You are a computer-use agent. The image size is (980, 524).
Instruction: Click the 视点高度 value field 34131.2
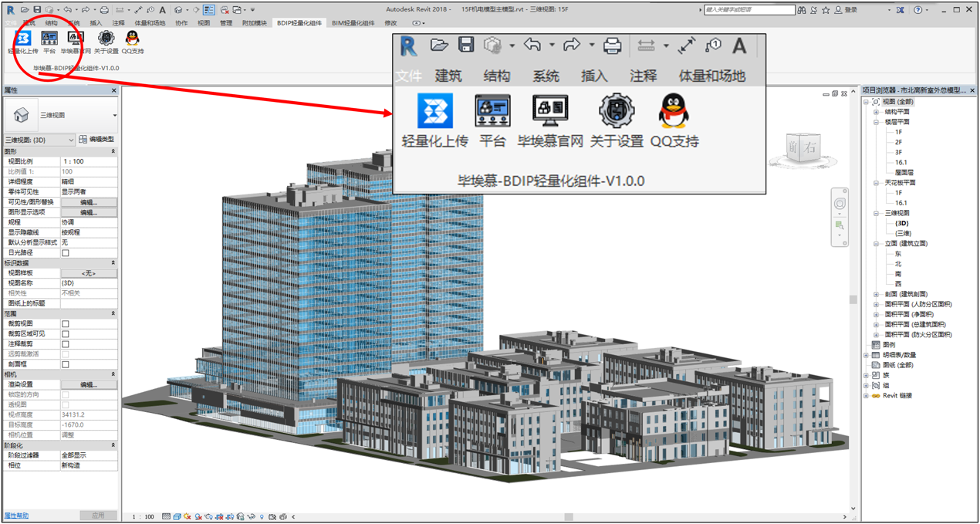(x=89, y=414)
